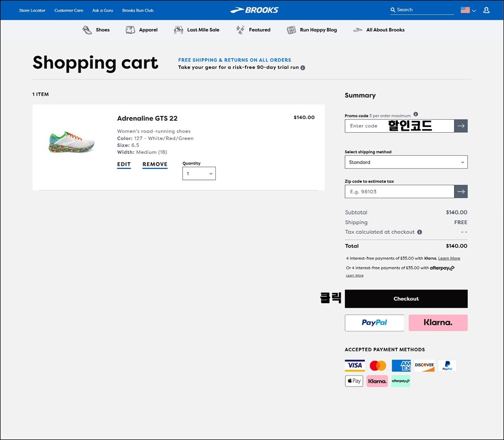Click the Afterpay accepted-payment icon

tap(401, 381)
